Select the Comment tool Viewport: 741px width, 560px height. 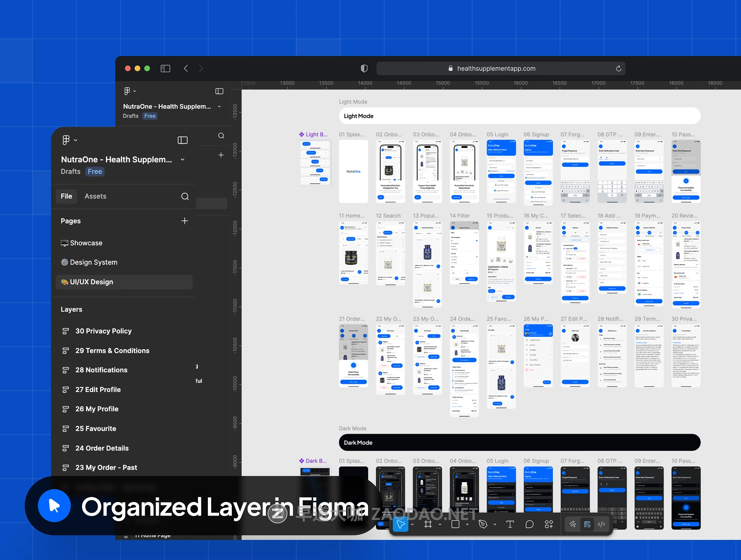tap(529, 524)
